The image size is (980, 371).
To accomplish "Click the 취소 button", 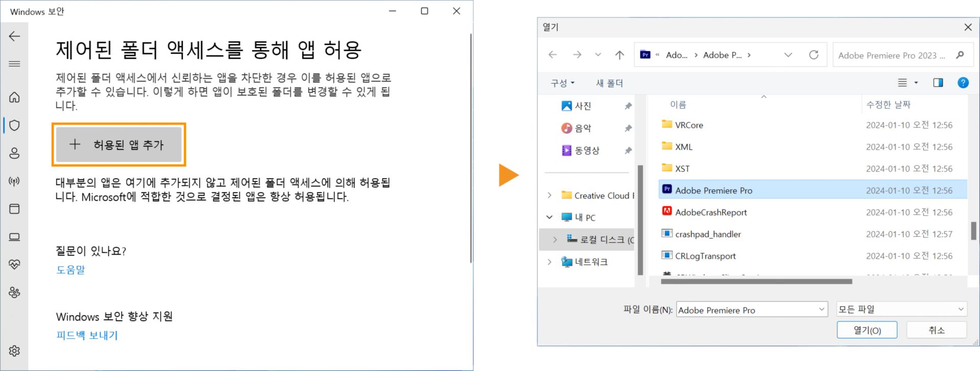I will (x=937, y=330).
